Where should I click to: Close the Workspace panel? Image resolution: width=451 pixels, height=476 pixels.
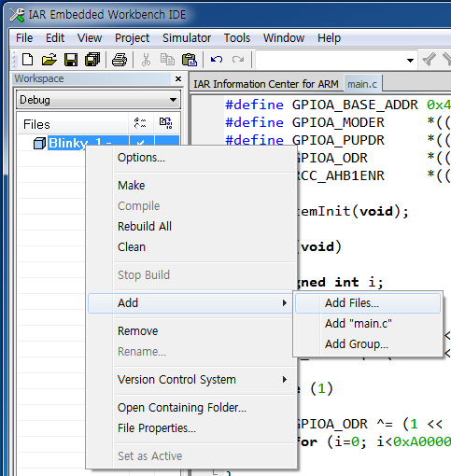pos(178,78)
